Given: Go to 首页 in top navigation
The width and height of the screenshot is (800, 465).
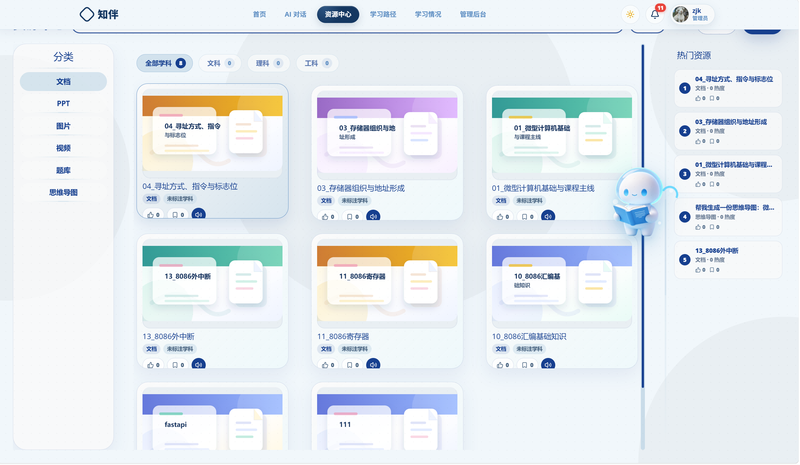Looking at the screenshot, I should pos(259,14).
